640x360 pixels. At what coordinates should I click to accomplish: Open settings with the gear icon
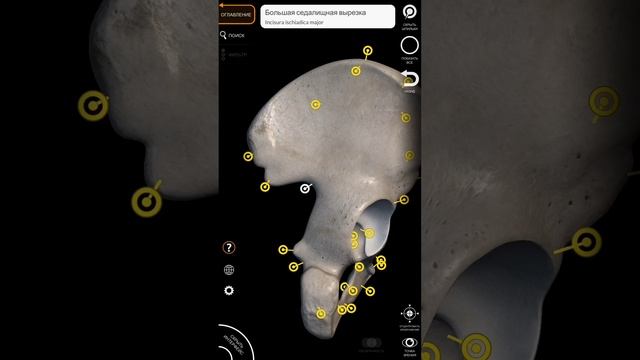click(229, 290)
